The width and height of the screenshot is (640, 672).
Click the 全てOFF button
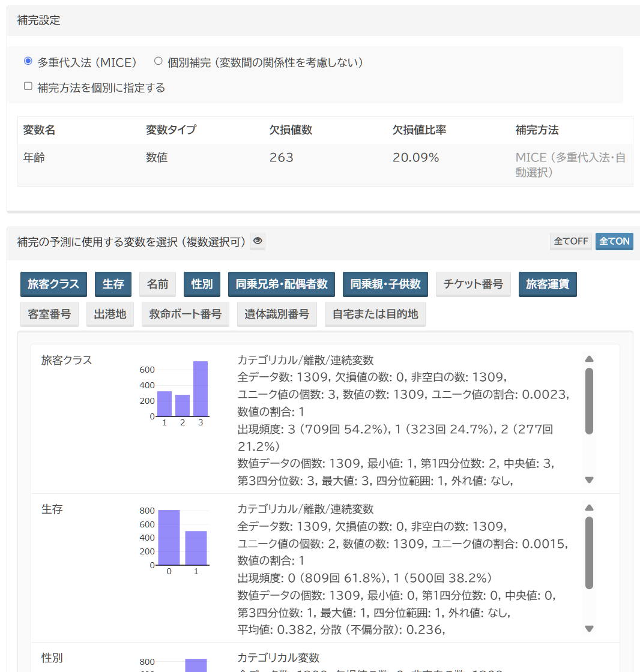(x=570, y=241)
